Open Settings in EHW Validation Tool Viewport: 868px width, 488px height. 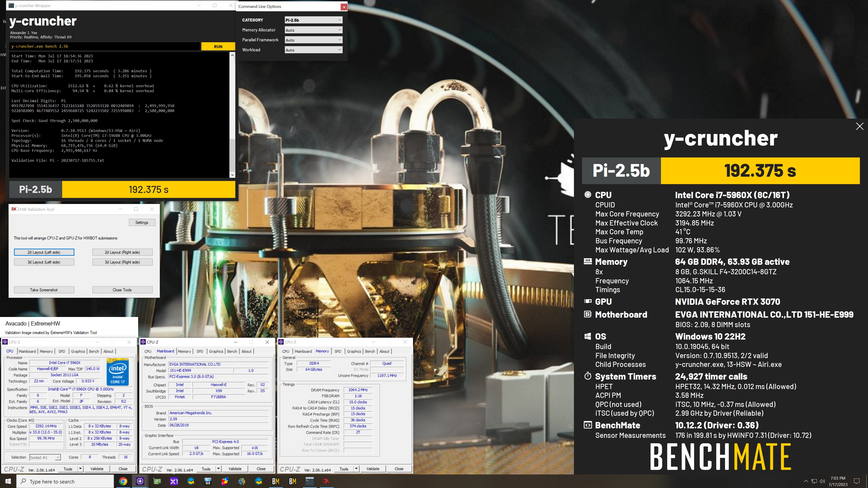(x=142, y=222)
